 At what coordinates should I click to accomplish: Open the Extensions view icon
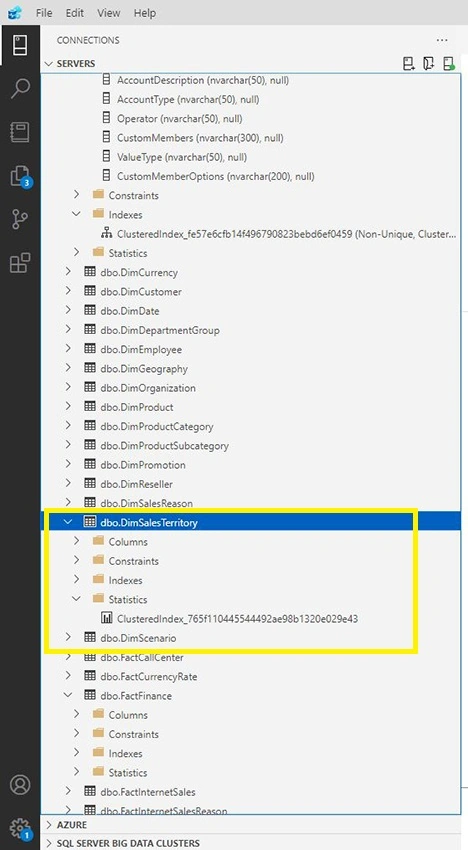coord(20,263)
